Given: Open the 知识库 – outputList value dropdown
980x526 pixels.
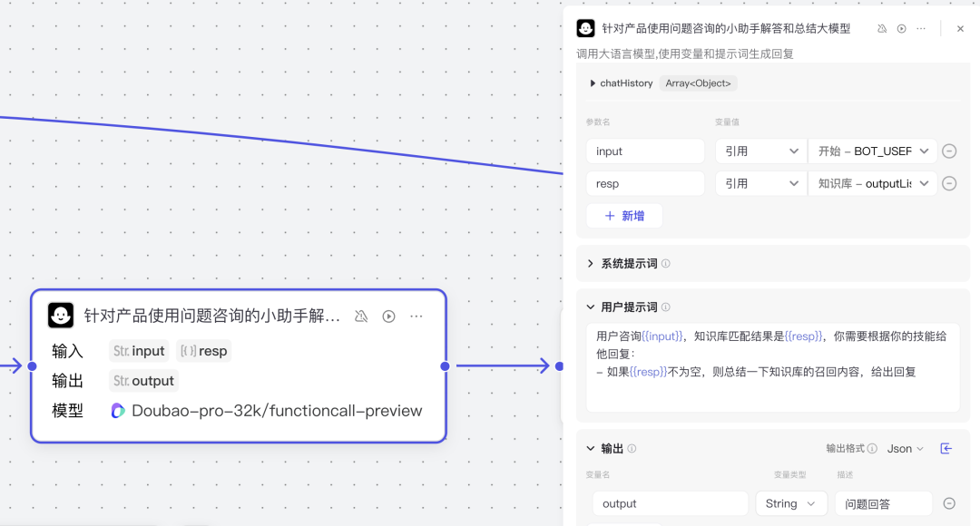Looking at the screenshot, I should [x=872, y=183].
